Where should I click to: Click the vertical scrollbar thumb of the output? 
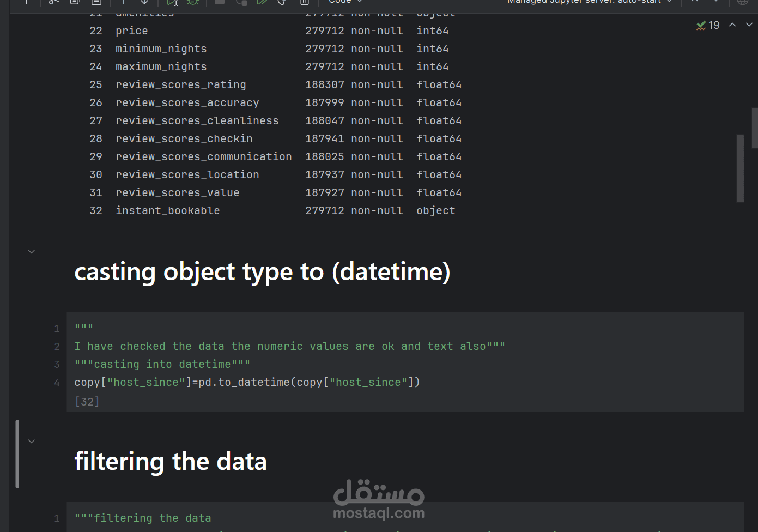[740, 168]
